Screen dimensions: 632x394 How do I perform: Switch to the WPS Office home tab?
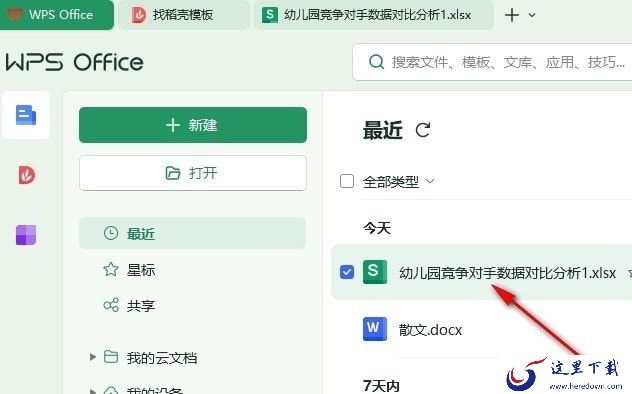[57, 15]
